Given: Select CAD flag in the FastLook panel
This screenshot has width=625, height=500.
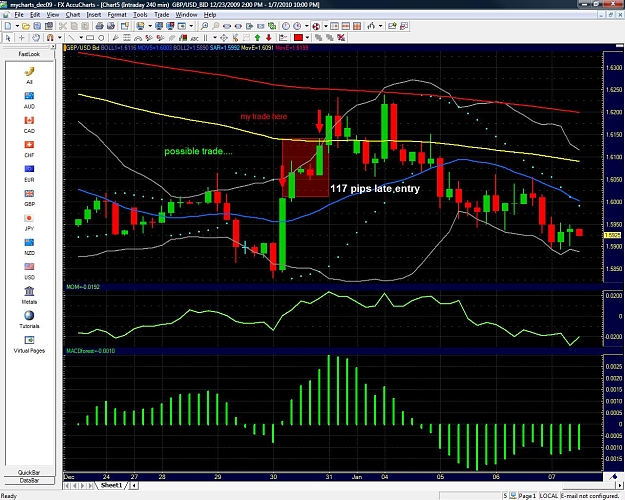Looking at the screenshot, I should (x=29, y=120).
